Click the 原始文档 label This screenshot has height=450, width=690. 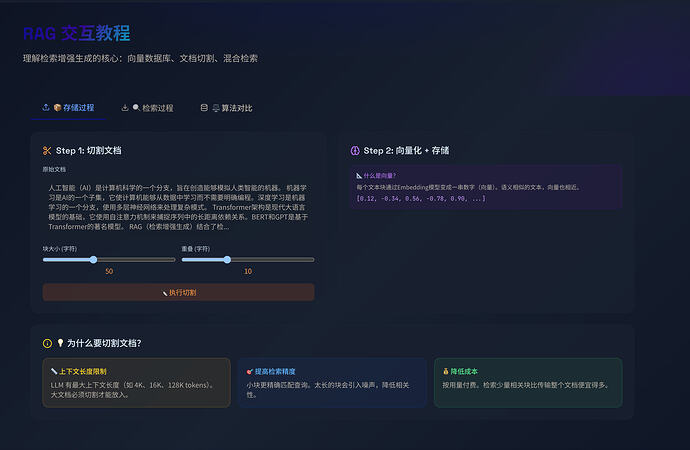click(54, 169)
